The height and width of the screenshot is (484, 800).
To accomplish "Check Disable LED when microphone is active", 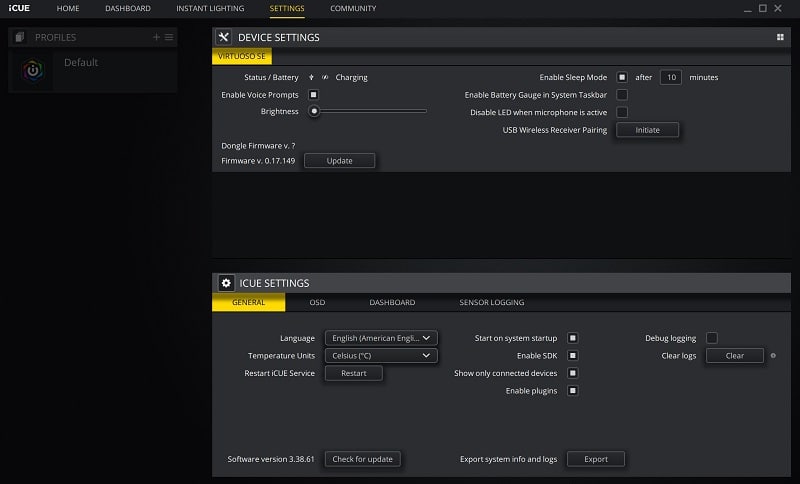I will click(622, 112).
